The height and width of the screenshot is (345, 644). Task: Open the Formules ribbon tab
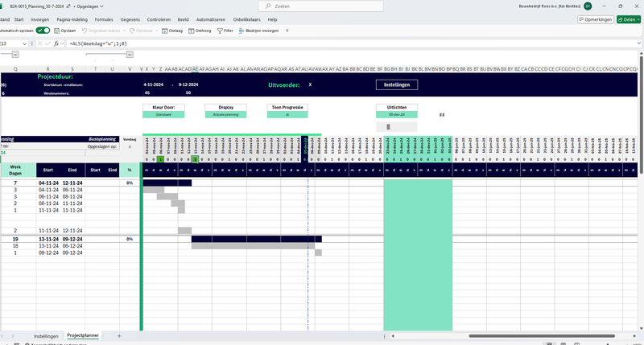tap(104, 19)
